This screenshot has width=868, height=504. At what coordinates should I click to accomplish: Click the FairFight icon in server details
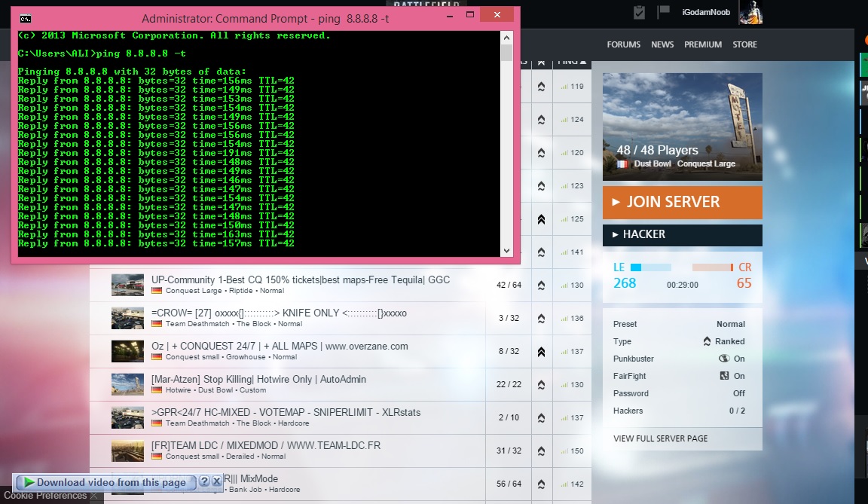724,376
